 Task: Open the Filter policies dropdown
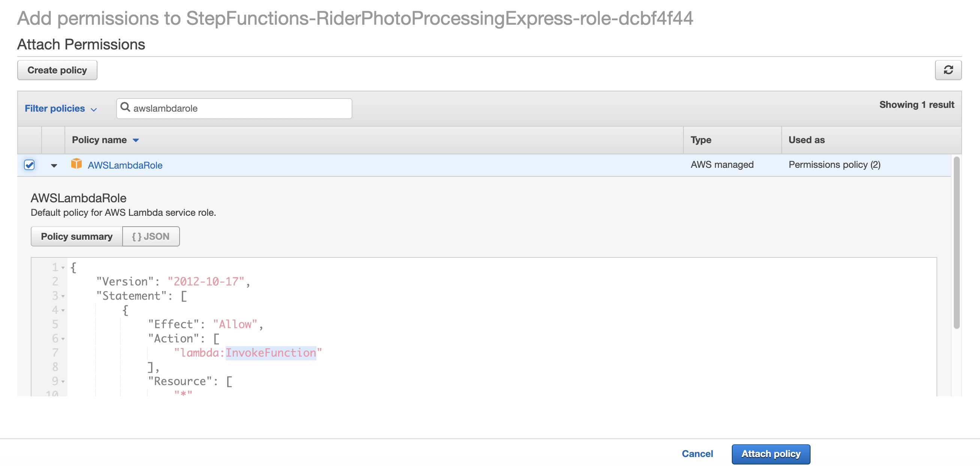[x=61, y=109]
